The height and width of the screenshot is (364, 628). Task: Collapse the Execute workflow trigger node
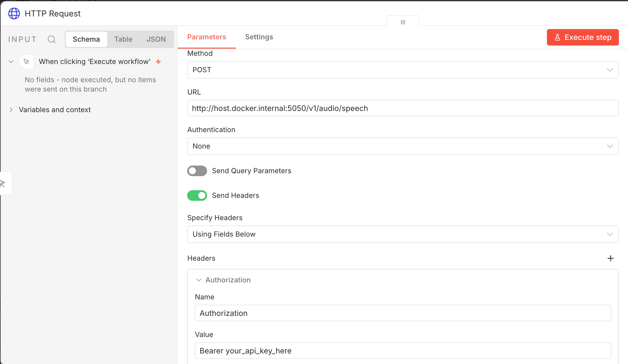click(x=11, y=62)
